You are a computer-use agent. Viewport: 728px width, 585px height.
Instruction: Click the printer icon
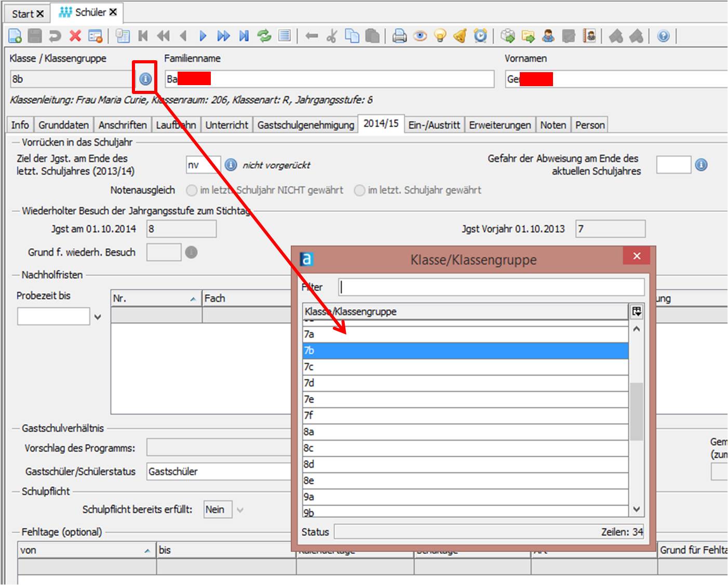(399, 36)
